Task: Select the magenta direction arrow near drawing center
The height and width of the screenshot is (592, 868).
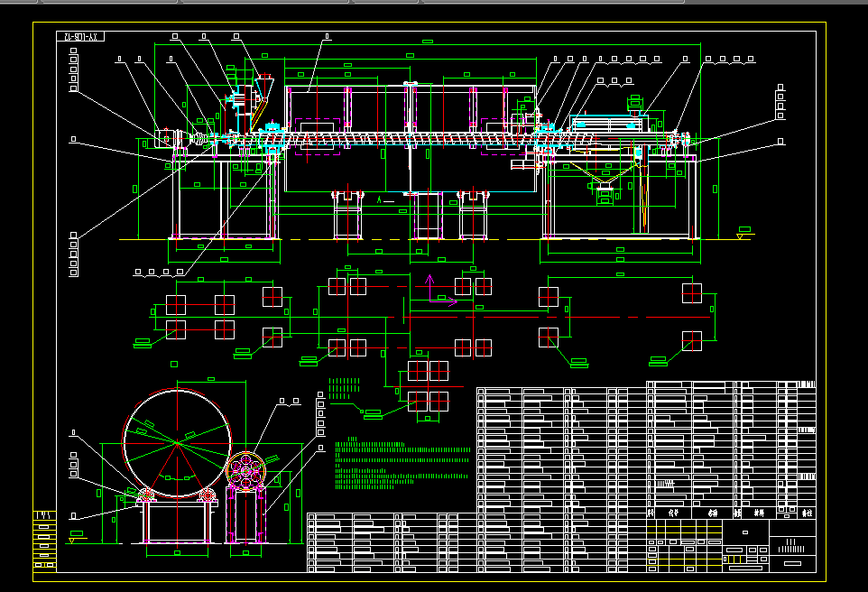Action: [431, 284]
